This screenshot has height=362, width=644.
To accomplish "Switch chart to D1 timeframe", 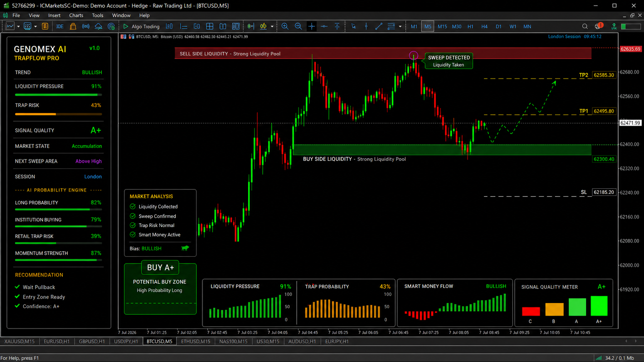I will coord(498,26).
